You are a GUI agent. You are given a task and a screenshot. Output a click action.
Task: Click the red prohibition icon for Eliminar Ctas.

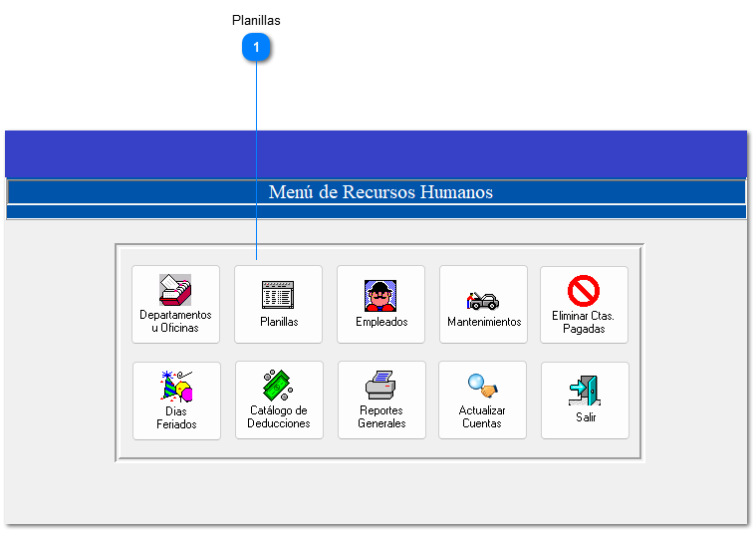[x=584, y=291]
